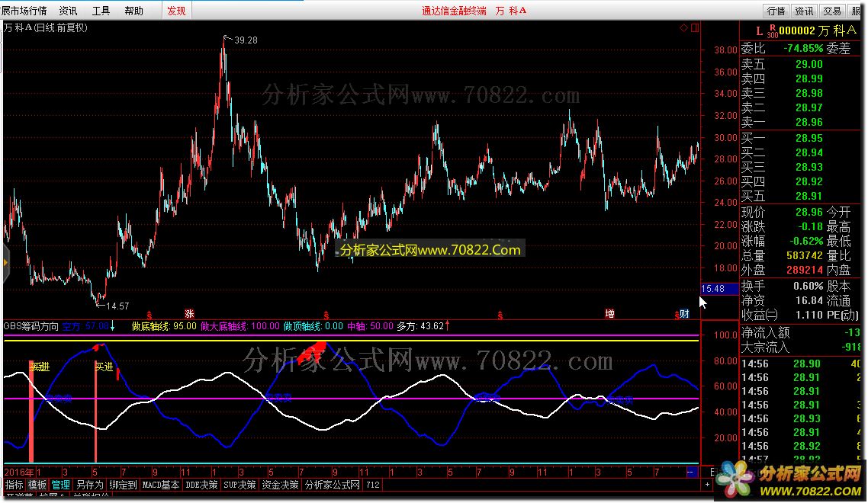Click the 大宗流入 label

point(766,347)
